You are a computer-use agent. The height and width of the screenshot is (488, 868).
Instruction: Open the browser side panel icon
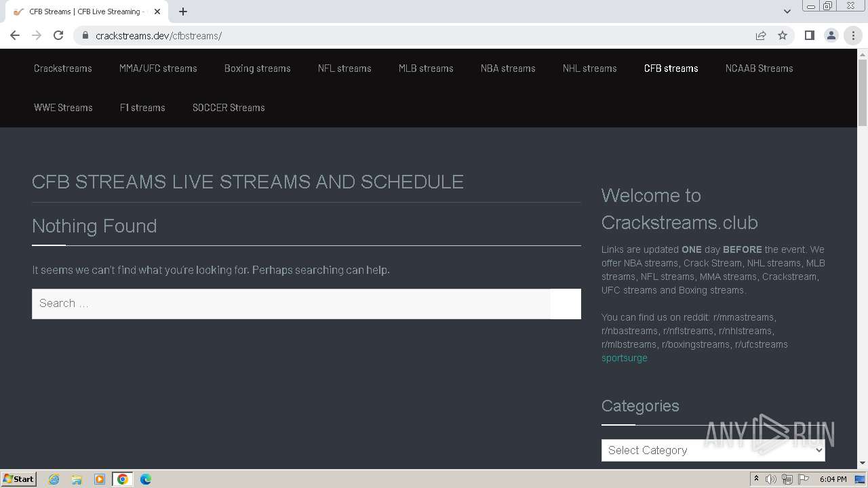click(809, 35)
